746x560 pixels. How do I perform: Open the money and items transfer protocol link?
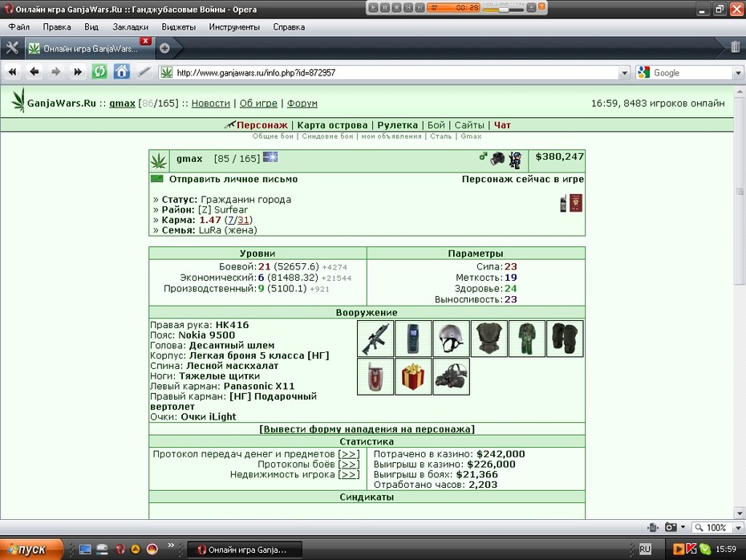coord(349,454)
